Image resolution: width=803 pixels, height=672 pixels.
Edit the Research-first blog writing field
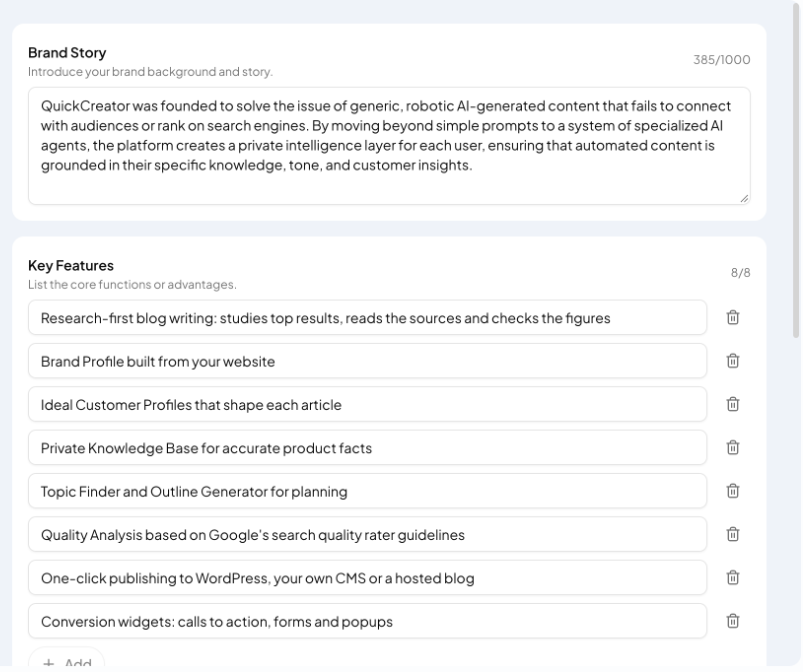368,318
